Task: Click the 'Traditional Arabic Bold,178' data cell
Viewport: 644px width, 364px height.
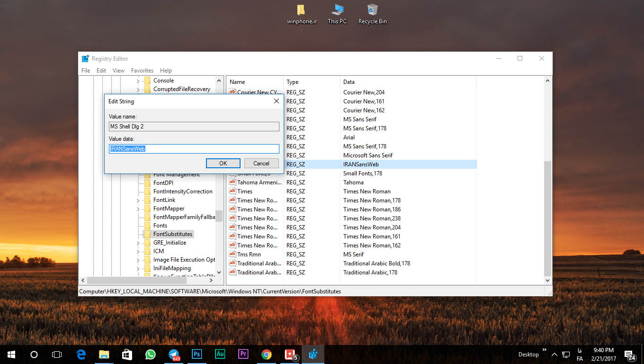Action: 376,263
